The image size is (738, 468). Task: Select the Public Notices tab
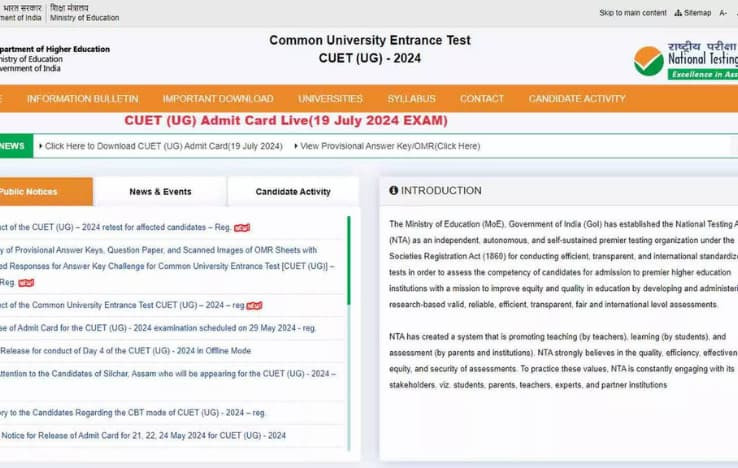pyautogui.click(x=46, y=192)
